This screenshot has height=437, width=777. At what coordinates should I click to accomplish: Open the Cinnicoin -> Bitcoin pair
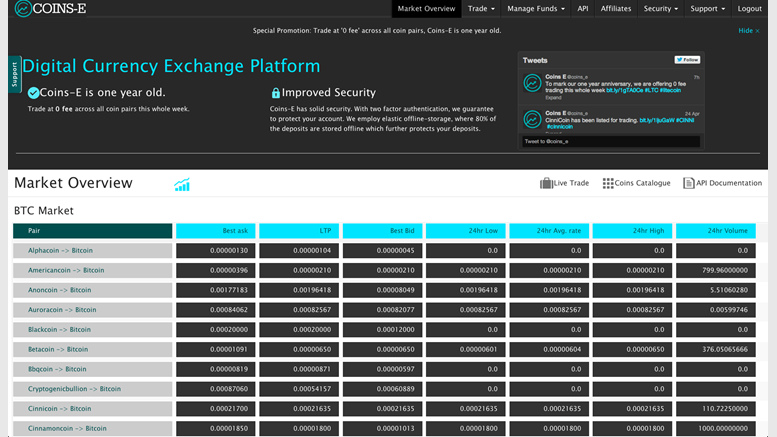pos(59,409)
